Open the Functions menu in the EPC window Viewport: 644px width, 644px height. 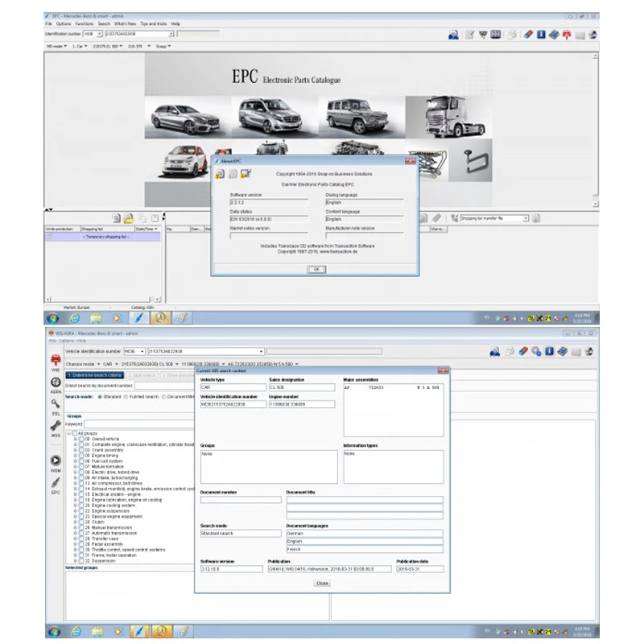85,24
